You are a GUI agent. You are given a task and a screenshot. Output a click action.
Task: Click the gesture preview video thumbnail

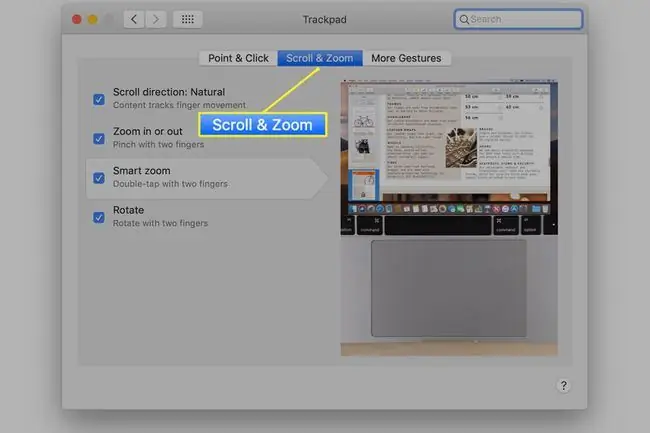(x=449, y=218)
